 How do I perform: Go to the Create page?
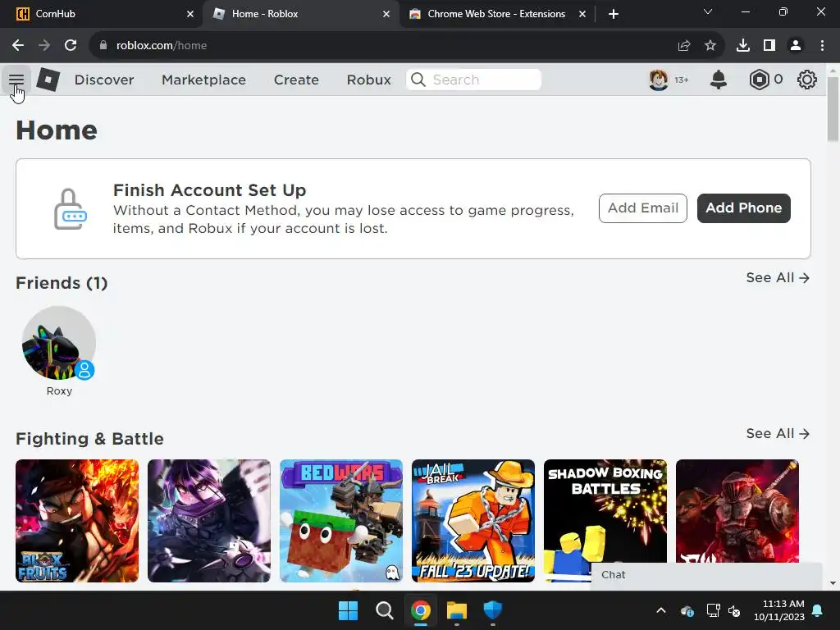click(x=296, y=80)
